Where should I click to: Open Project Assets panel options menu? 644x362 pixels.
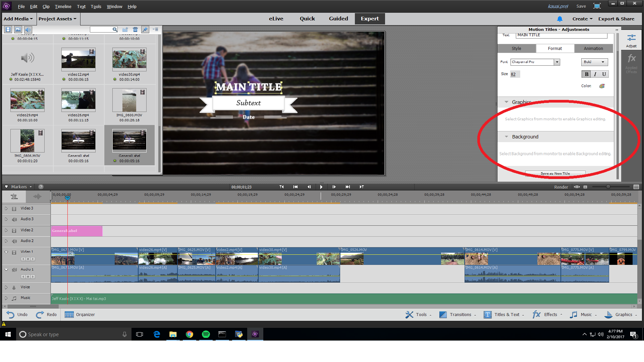[x=155, y=29]
